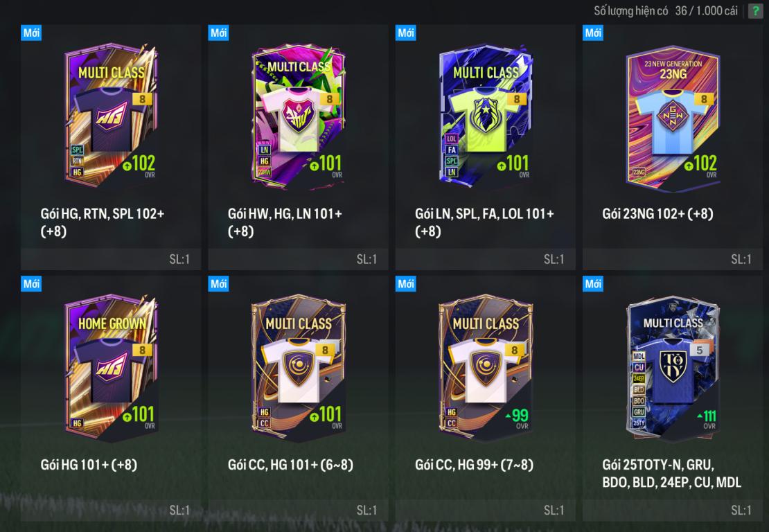The height and width of the screenshot is (532, 769).
Task: Click the Gói HG 101+ (+8) label
Action: tap(89, 465)
